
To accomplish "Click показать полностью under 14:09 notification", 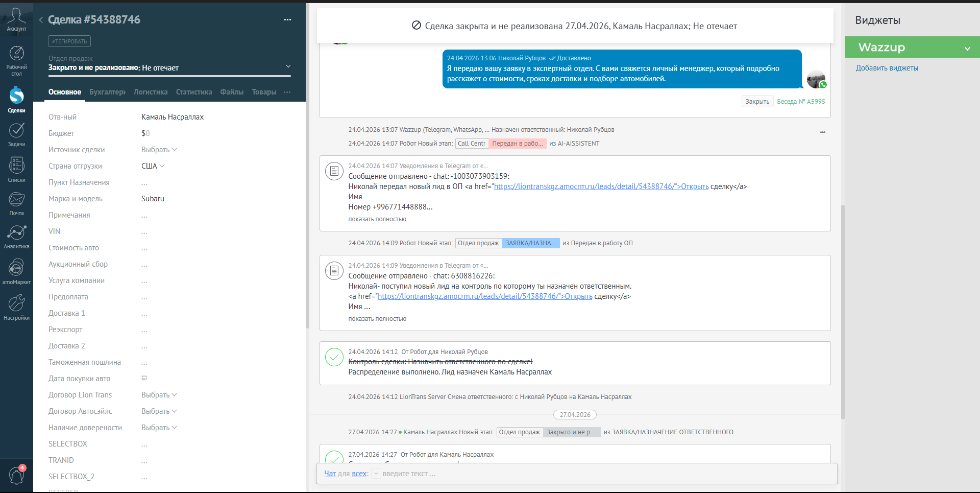I will 377,319.
